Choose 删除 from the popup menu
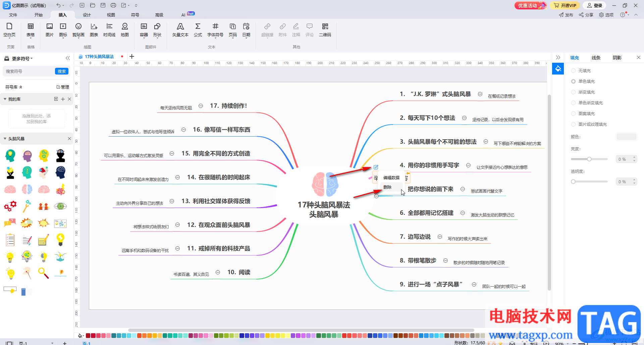Screen dimensions: 644x345 point(387,187)
